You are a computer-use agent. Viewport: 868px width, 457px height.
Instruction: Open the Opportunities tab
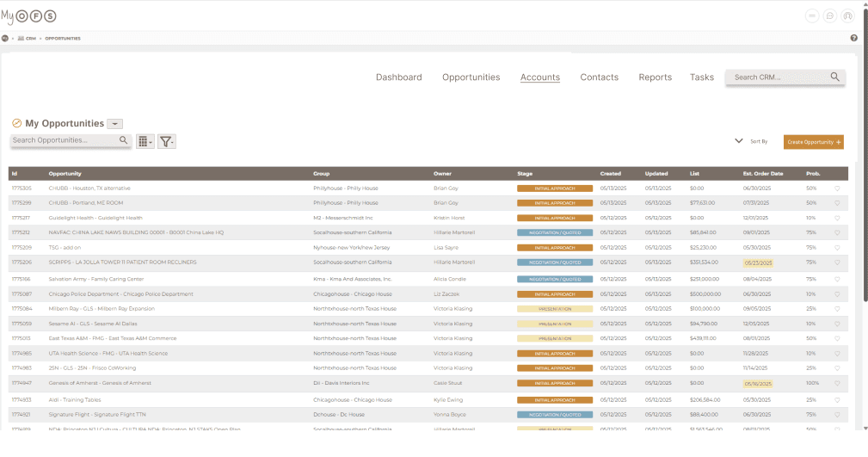[x=471, y=77]
